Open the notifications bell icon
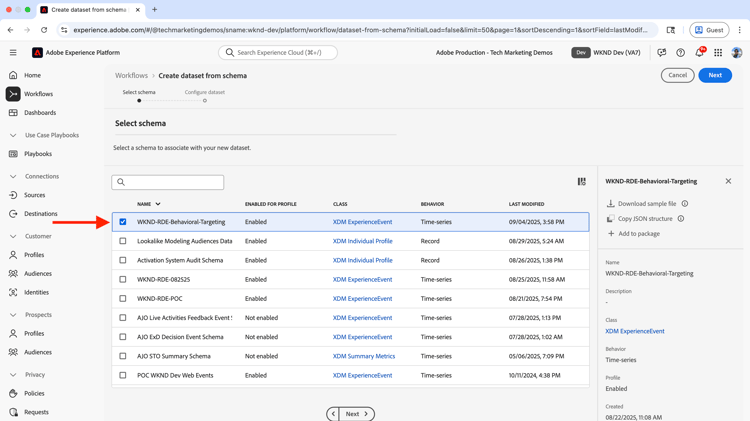Screen dimensions: 750x421 click(699, 53)
